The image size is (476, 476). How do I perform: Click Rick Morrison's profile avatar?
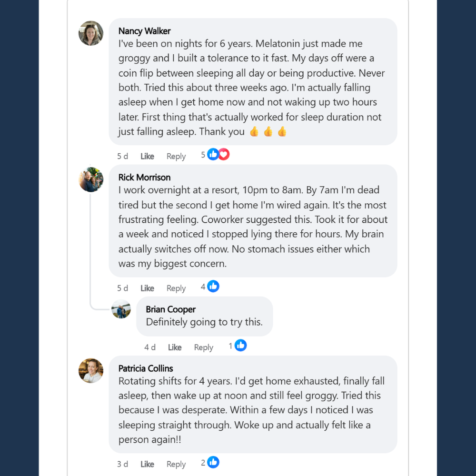[x=91, y=179]
